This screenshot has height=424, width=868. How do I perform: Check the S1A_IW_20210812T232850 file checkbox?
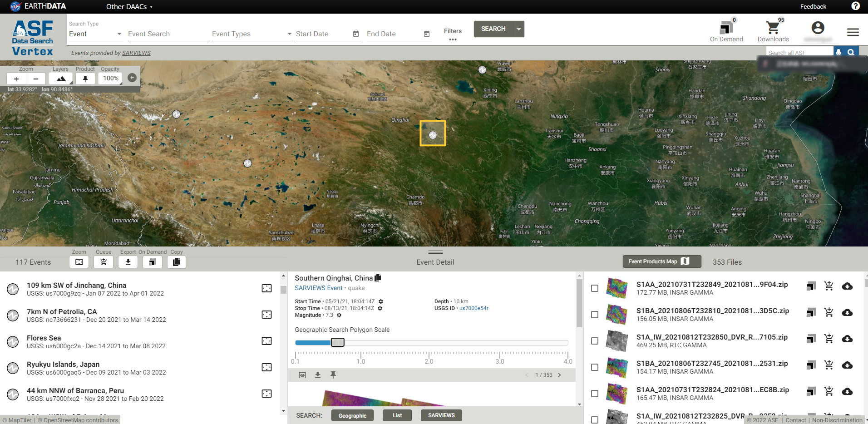tap(595, 341)
